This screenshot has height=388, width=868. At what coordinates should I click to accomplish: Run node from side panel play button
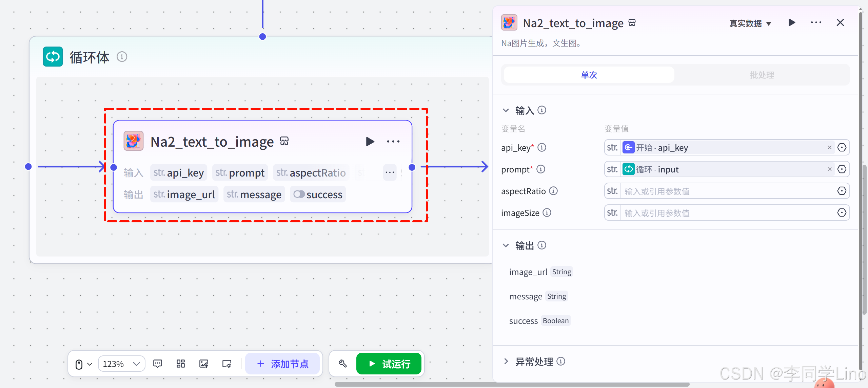792,23
